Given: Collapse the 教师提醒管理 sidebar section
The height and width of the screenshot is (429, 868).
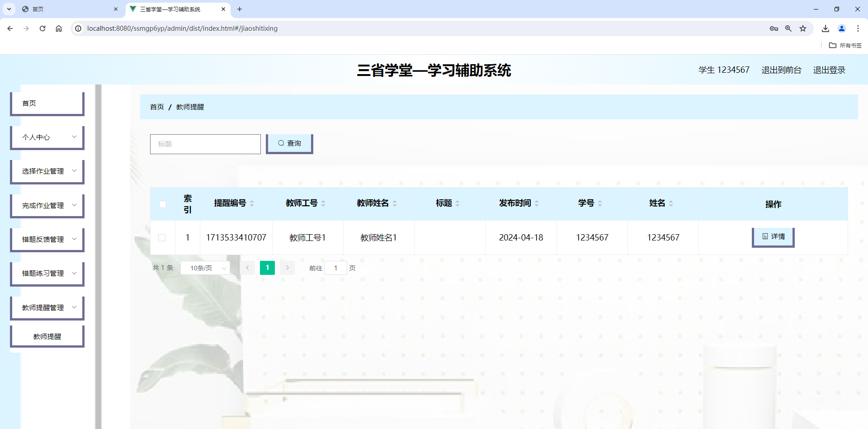Looking at the screenshot, I should (x=47, y=307).
